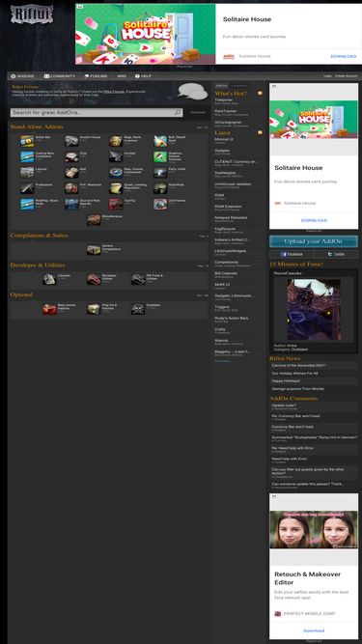Open the Plug-Ins & Patches category icon
Image resolution: width=362 pixels, height=644 pixels.
(x=94, y=309)
